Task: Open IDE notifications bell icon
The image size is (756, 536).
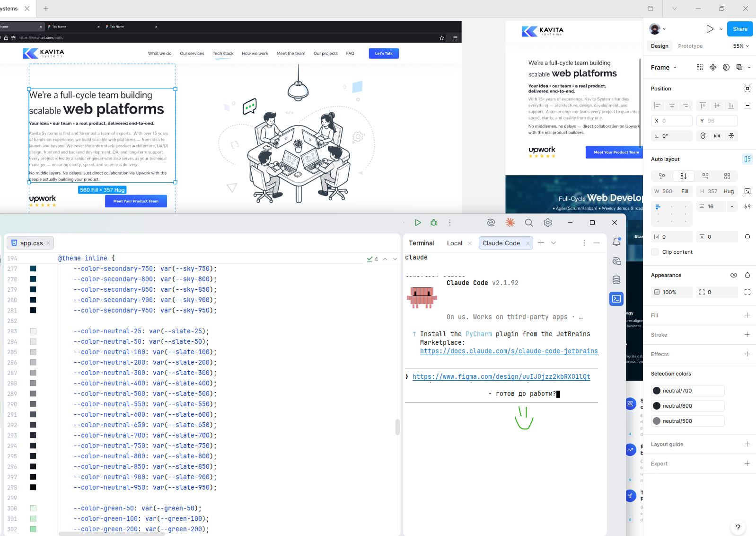Action: [x=616, y=242]
